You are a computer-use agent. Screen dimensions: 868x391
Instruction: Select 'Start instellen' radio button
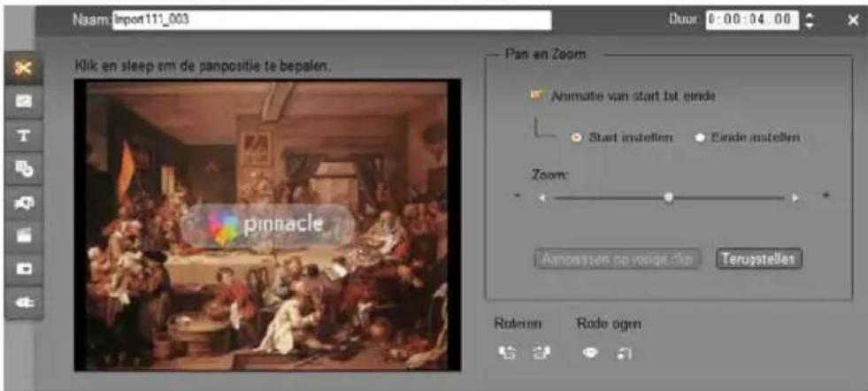(576, 137)
